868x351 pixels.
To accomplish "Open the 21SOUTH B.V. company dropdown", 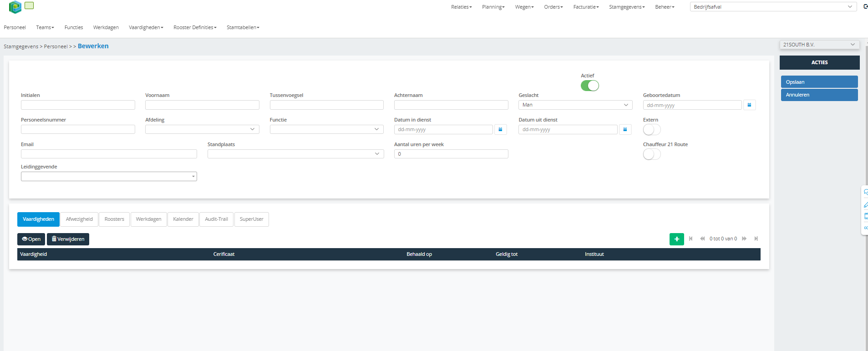I will click(x=819, y=45).
